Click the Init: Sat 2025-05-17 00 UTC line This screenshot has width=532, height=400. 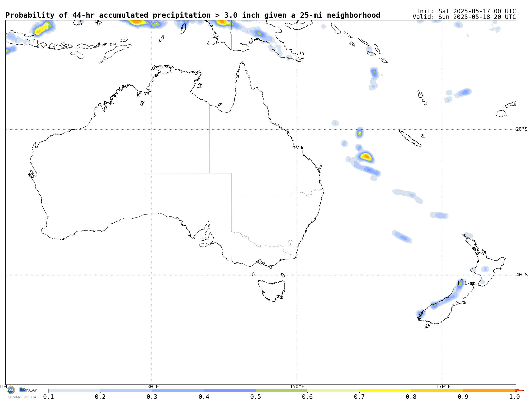pyautogui.click(x=466, y=11)
